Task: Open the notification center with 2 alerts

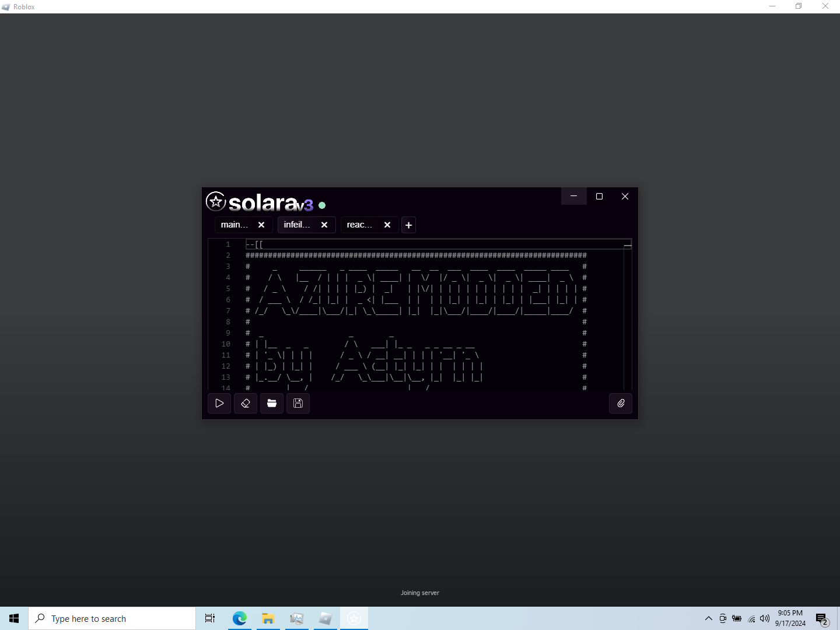Action: tap(822, 618)
